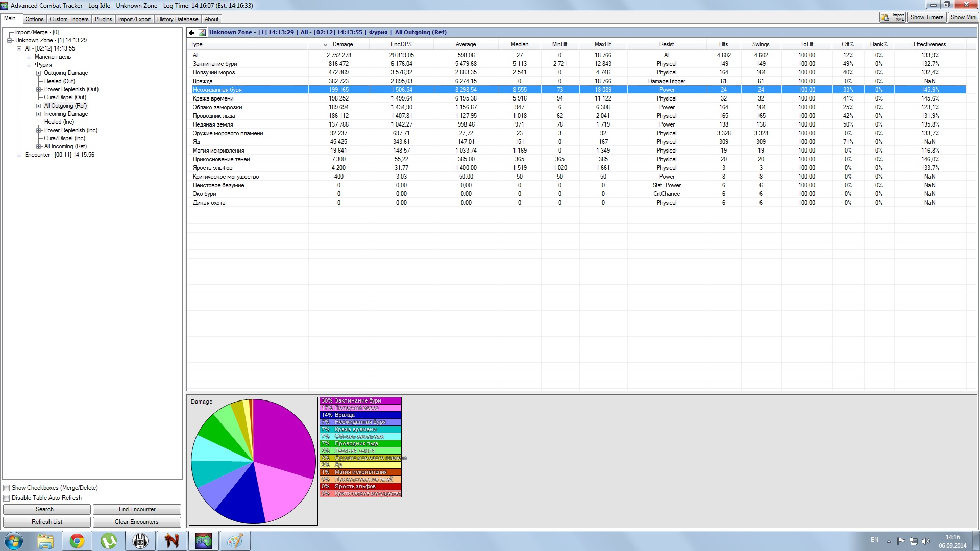Open the About tab
The height and width of the screenshot is (551, 980).
[x=211, y=19]
